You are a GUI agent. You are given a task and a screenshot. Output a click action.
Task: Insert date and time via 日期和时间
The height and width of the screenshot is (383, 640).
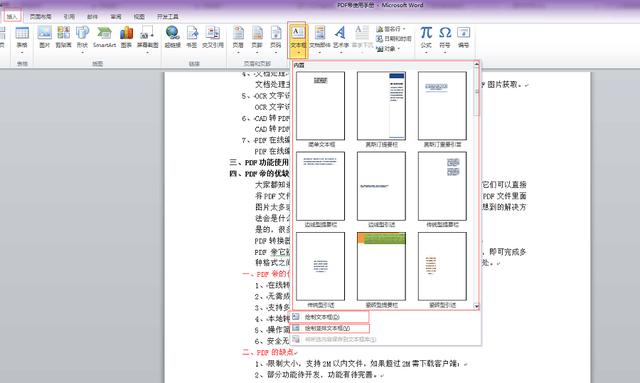(x=394, y=39)
